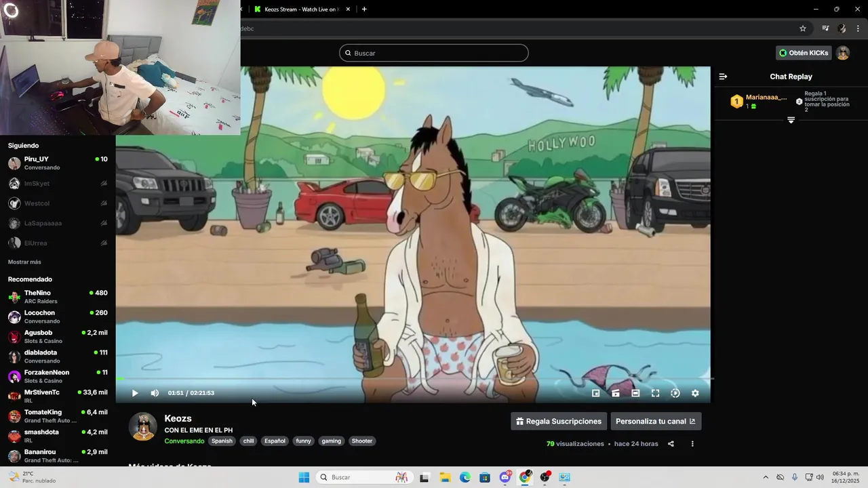Open Bananirou recommended channel
Screen dimensions: 868x488
click(58, 455)
